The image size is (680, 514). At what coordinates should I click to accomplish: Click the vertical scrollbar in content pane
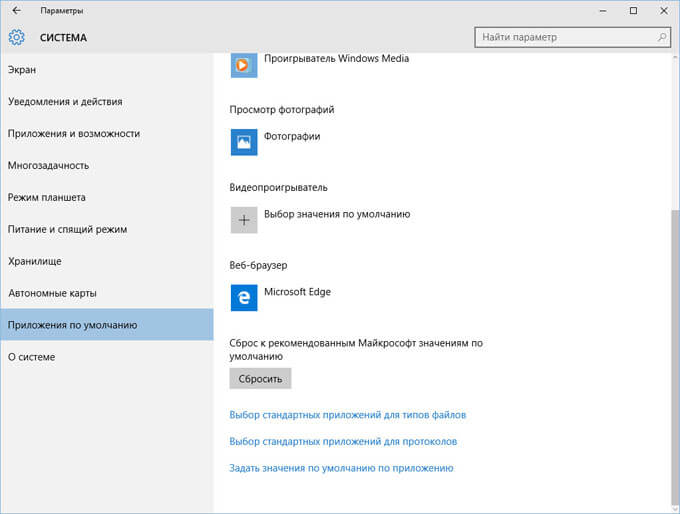[x=671, y=350]
